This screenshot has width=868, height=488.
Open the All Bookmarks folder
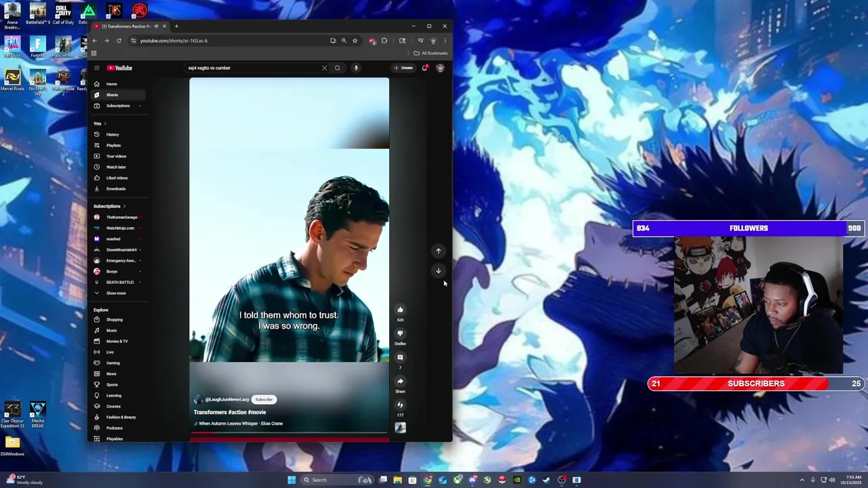coord(431,53)
